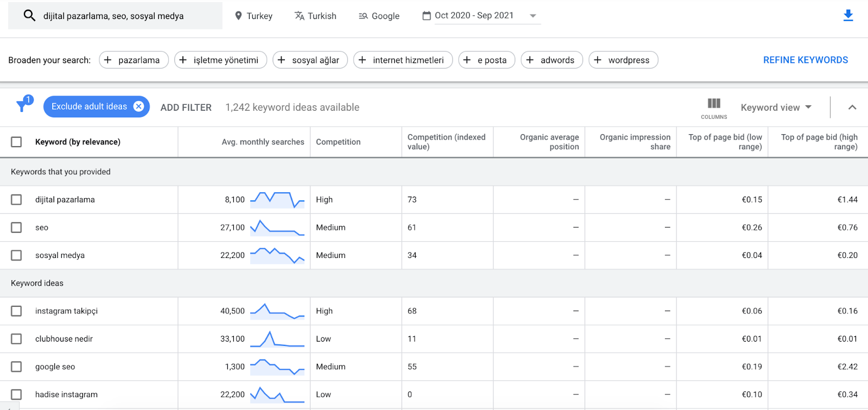The height and width of the screenshot is (410, 868).
Task: View trend sparkline for clubhouse nedir
Action: 277,339
